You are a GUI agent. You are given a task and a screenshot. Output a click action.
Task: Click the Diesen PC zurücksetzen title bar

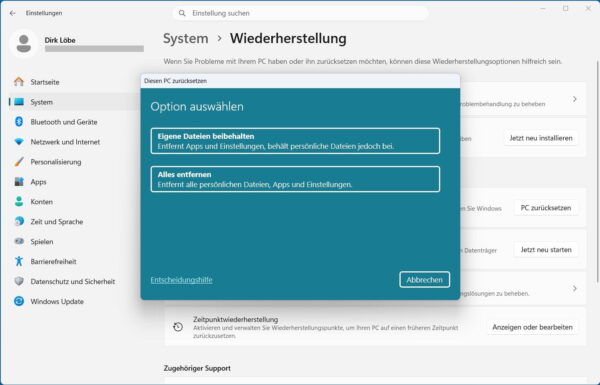[x=300, y=81]
